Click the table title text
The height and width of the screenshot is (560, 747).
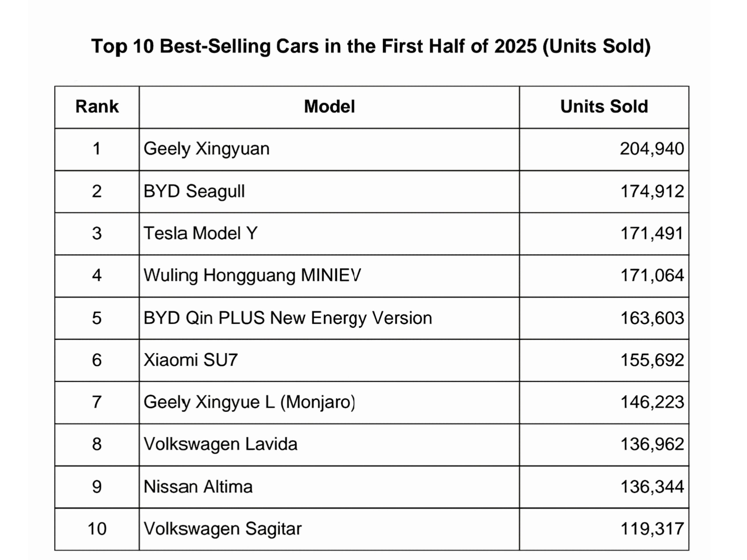tap(371, 46)
